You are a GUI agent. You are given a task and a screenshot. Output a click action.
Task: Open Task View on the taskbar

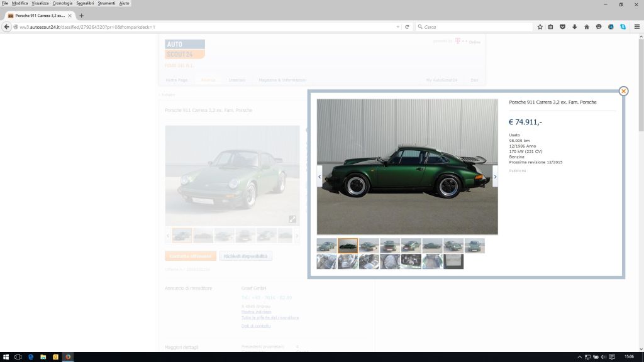[x=18, y=357]
